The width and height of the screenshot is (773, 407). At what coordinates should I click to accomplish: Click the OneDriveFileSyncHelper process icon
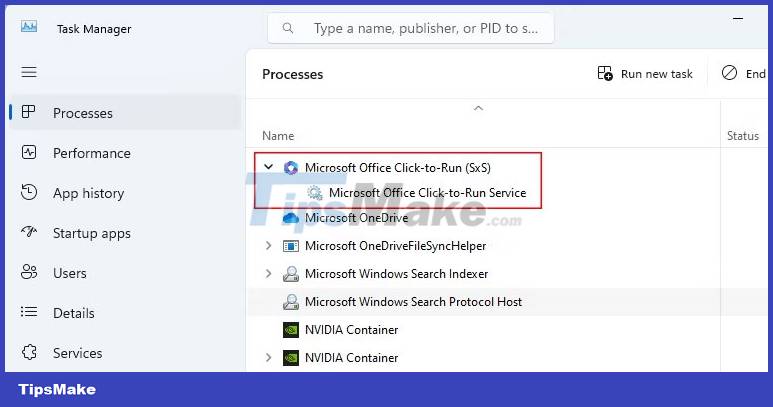(291, 245)
